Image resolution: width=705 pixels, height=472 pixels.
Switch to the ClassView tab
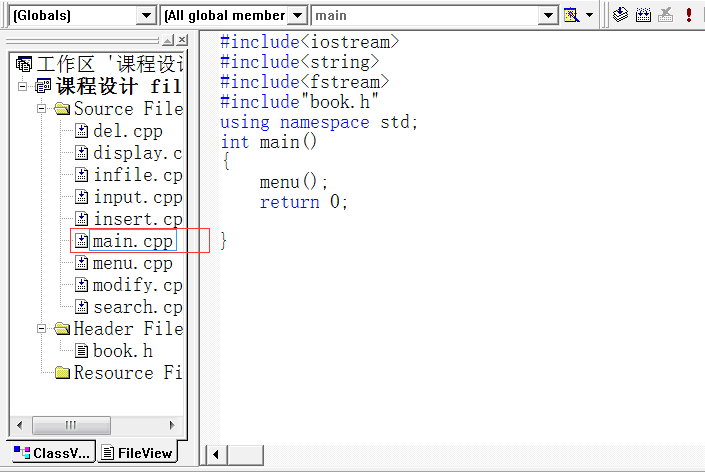click(53, 453)
